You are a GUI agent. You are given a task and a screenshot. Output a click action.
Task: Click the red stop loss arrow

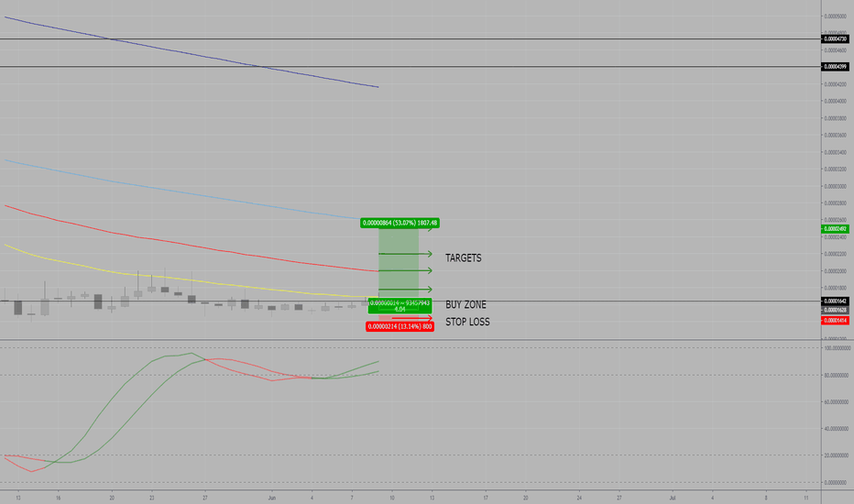pos(411,318)
